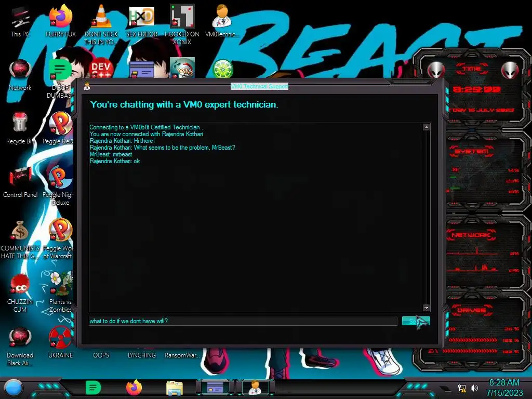
Task: Click 'MrBeast: mrbeast' chat line
Action: pos(111,154)
